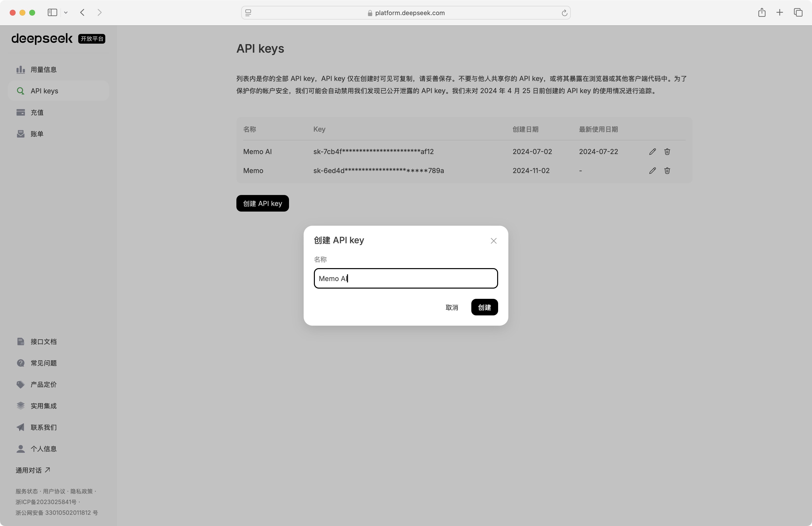The height and width of the screenshot is (526, 812).
Task: Click the 账单 bill icon
Action: [x=20, y=134]
